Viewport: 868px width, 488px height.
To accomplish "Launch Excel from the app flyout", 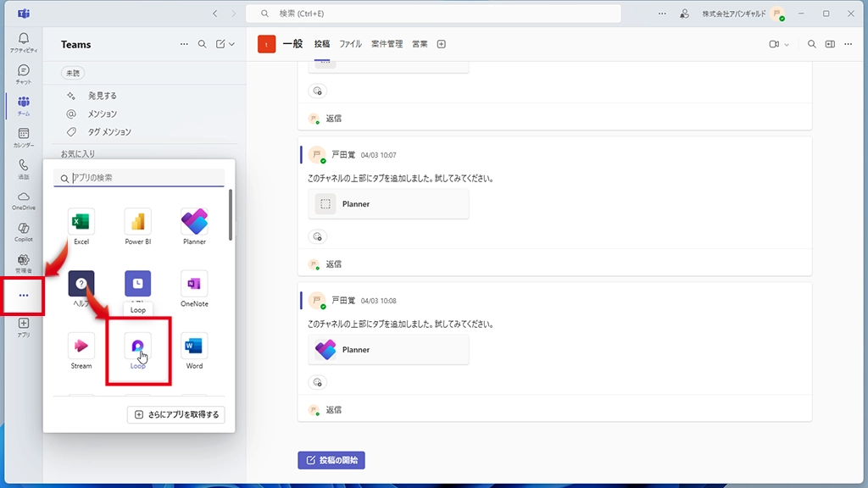I will click(81, 227).
